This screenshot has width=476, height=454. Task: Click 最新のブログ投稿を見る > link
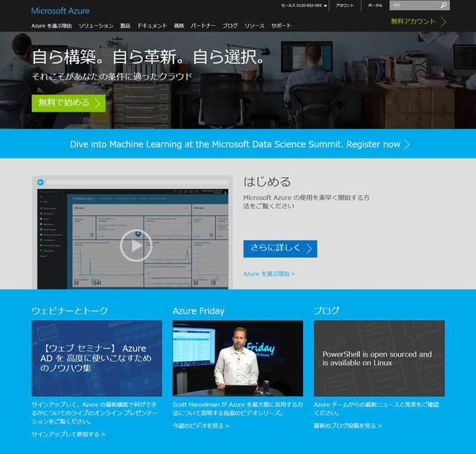point(347,426)
